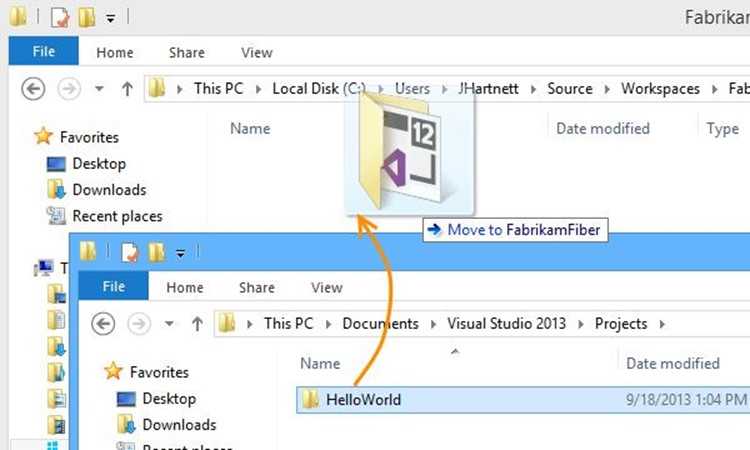Click the Back arrow in the front Explorer window
Viewport: 750px width, 450px height.
(104, 323)
